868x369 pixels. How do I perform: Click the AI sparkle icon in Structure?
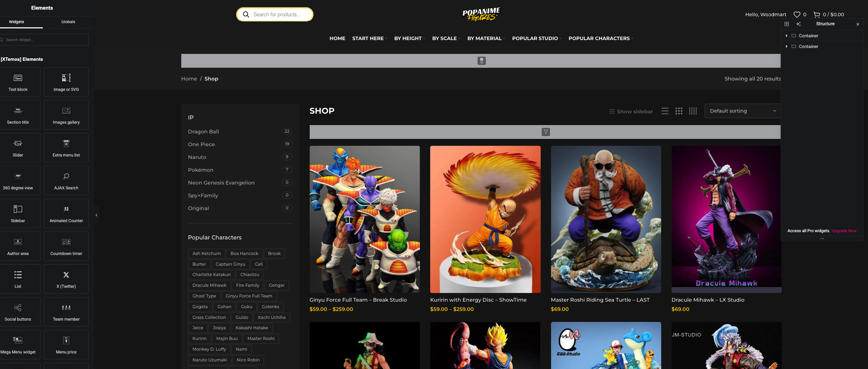pyautogui.click(x=798, y=24)
